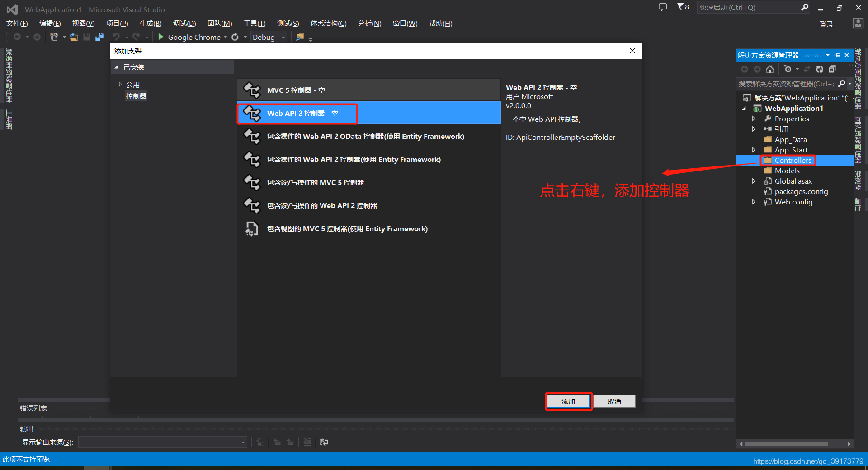
Task: Click the Redo arrow icon
Action: tap(136, 37)
